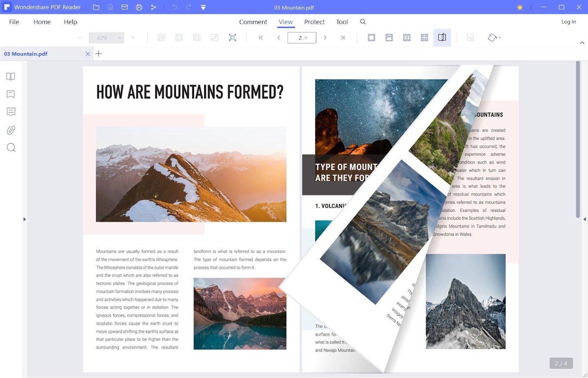Go to the next page
The height and width of the screenshot is (378, 588).
point(325,38)
